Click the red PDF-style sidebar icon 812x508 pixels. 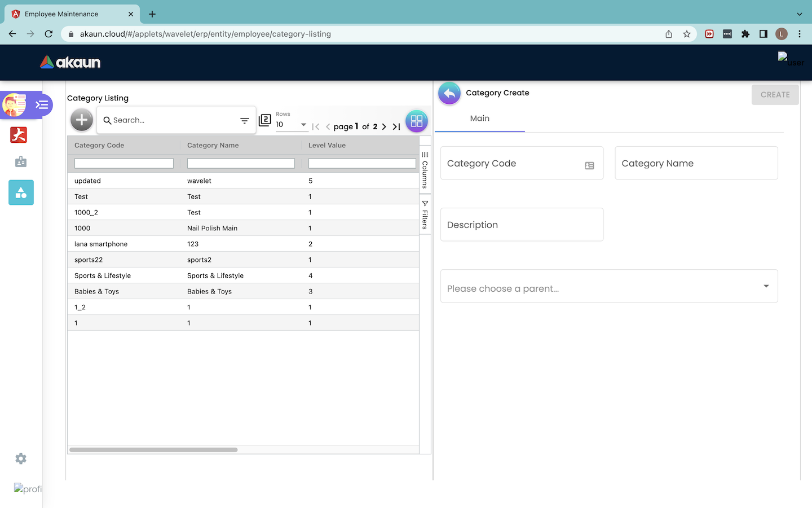(19, 135)
